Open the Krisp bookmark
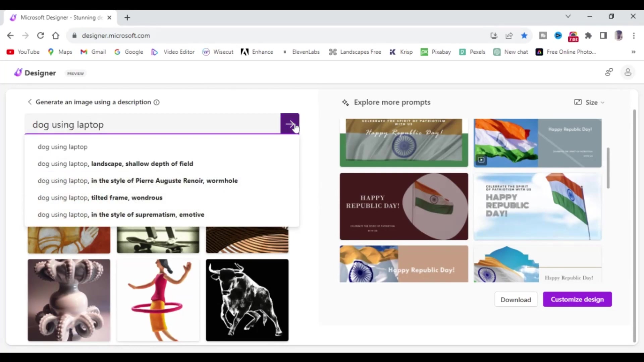This screenshot has height=362, width=644. [401, 52]
